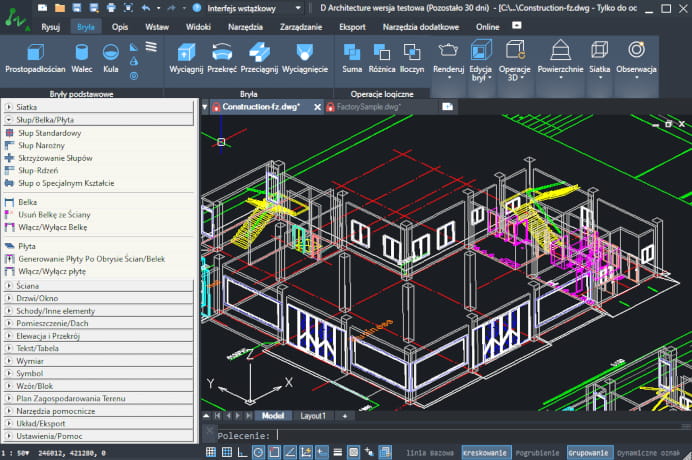Add a new layout with plus button
692x460 pixels.
[x=345, y=416]
